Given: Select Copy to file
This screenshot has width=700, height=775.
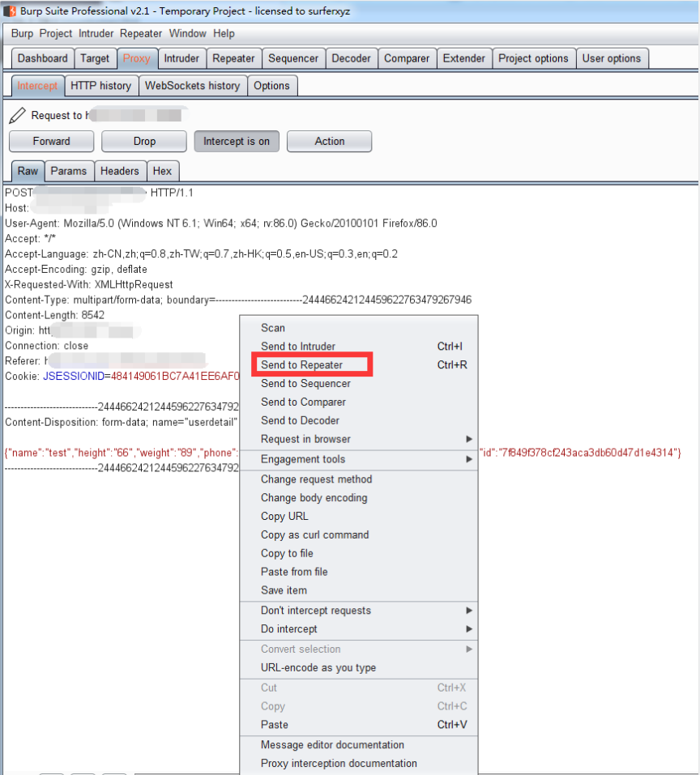Looking at the screenshot, I should pos(359,554).
